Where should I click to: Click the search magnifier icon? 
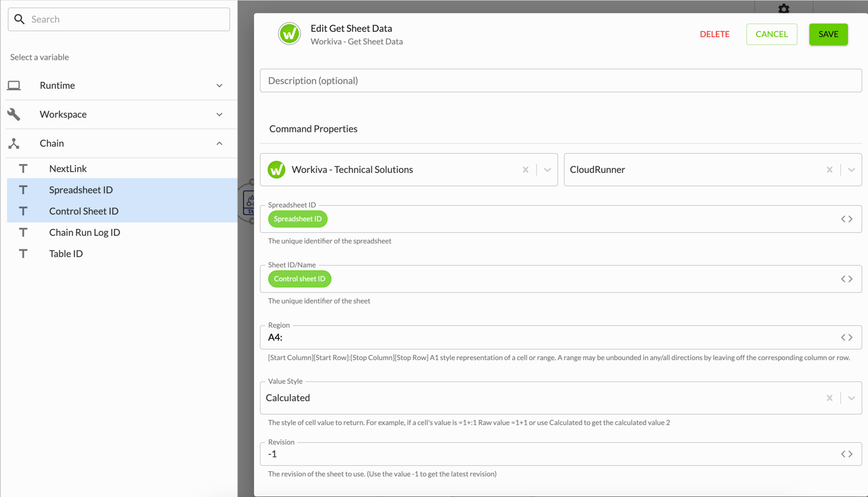coord(19,19)
